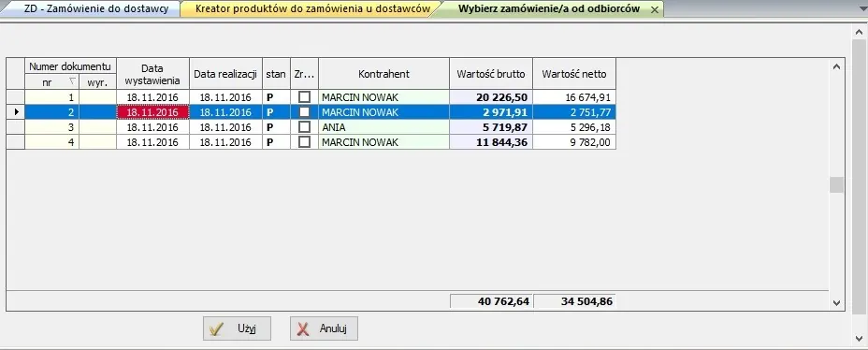Screen dimensions: 868x350
Task: Sort by Kontrahent column header
Action: tap(383, 74)
